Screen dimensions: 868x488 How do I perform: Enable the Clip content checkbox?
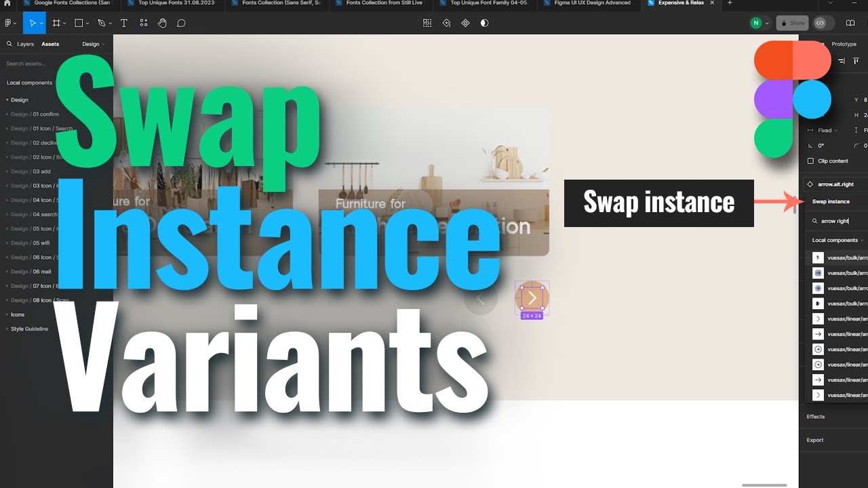pos(810,161)
